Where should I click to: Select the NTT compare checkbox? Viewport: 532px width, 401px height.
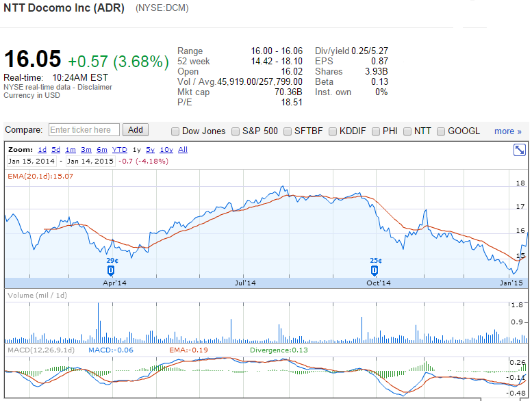(407, 131)
